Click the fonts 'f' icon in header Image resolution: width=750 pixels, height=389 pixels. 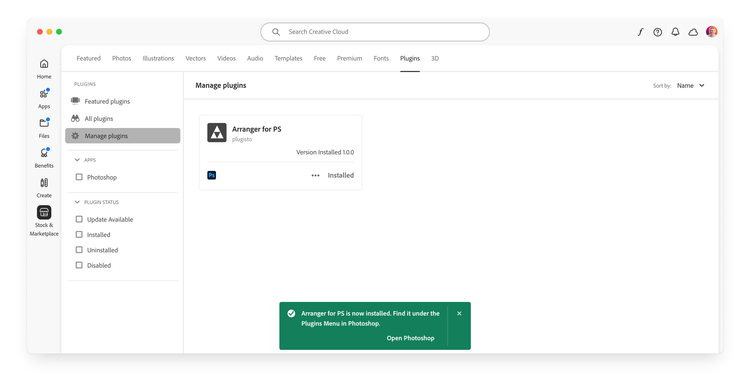click(x=640, y=32)
